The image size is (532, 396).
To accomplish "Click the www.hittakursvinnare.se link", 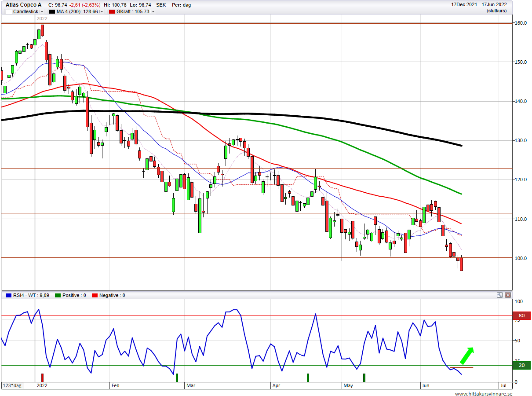I will pyautogui.click(x=484, y=394).
